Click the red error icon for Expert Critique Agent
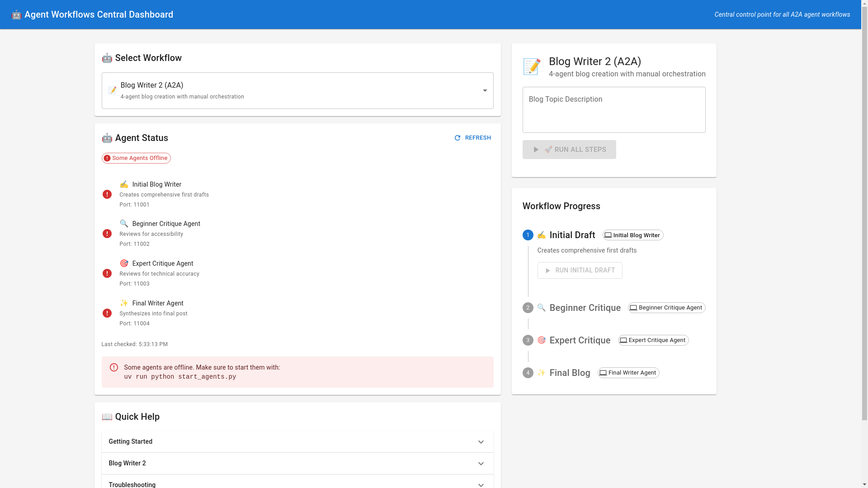The width and height of the screenshot is (868, 488). coord(107,273)
